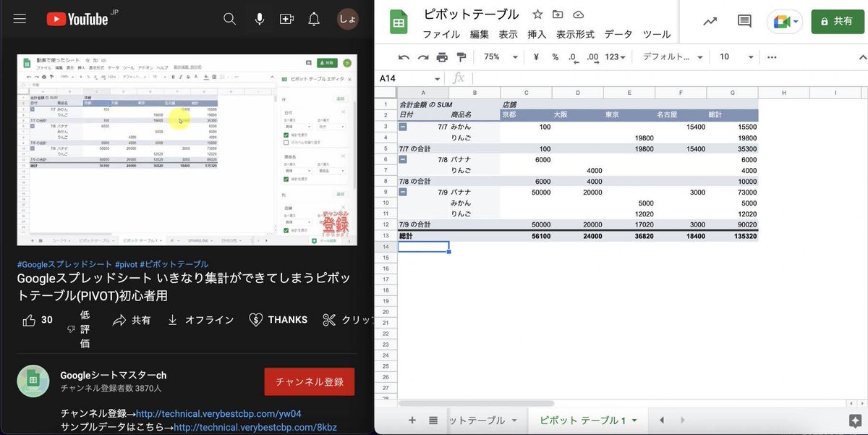Collapse the 7/8 date group
The height and width of the screenshot is (435, 868).
403,159
